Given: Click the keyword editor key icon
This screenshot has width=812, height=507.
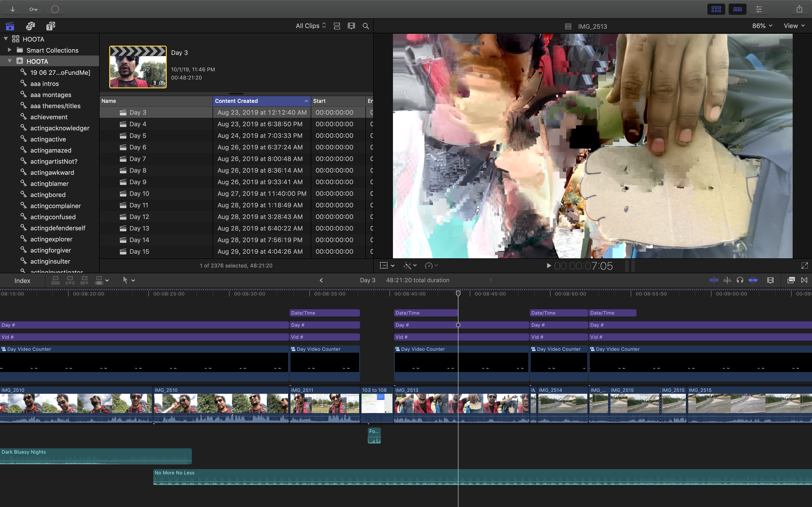Looking at the screenshot, I should coord(33,9).
